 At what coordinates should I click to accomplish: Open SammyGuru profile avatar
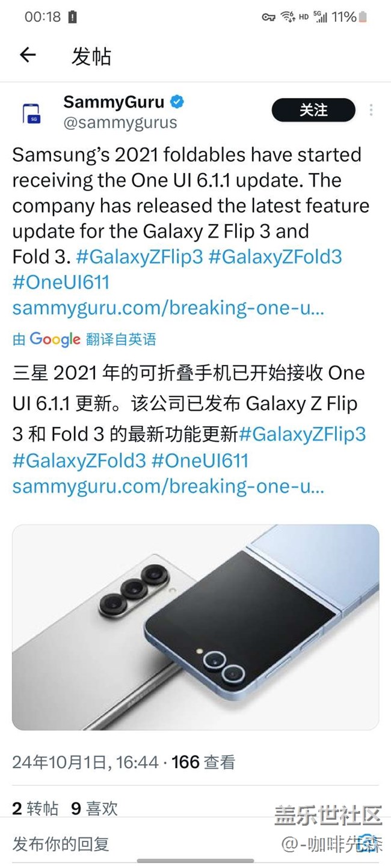click(31, 113)
